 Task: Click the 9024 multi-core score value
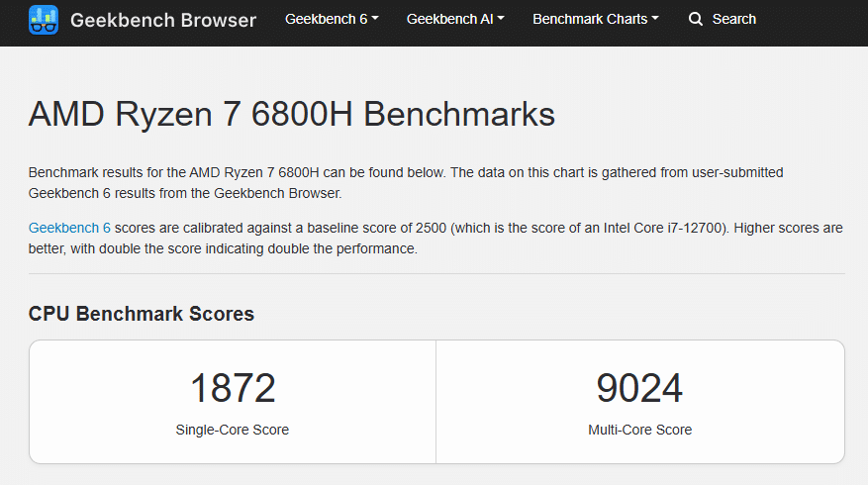coord(640,388)
